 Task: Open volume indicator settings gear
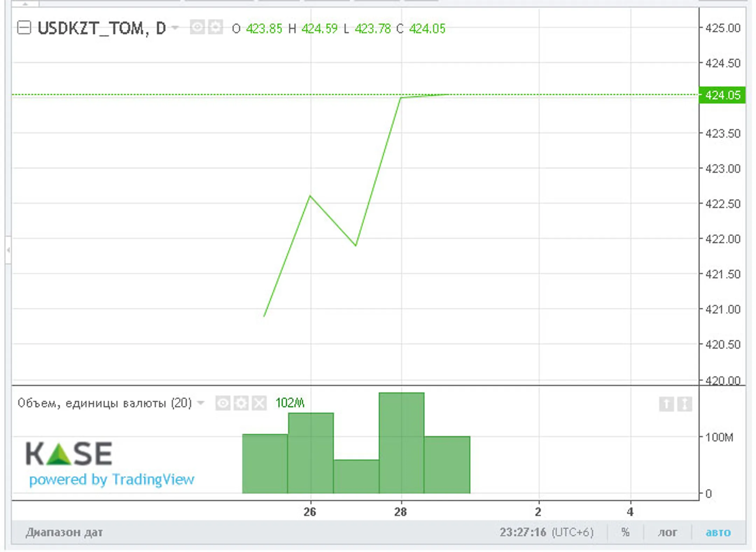(x=241, y=403)
